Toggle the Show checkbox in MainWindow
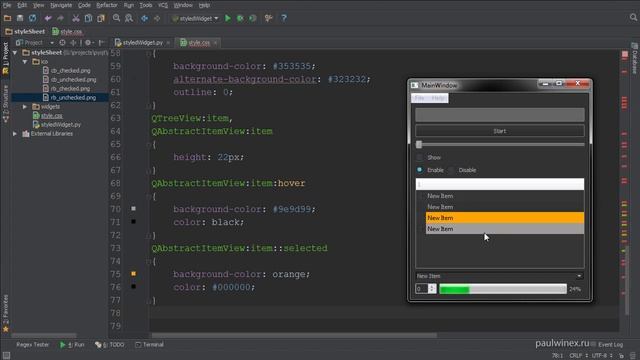The width and height of the screenshot is (640, 360). [x=419, y=158]
